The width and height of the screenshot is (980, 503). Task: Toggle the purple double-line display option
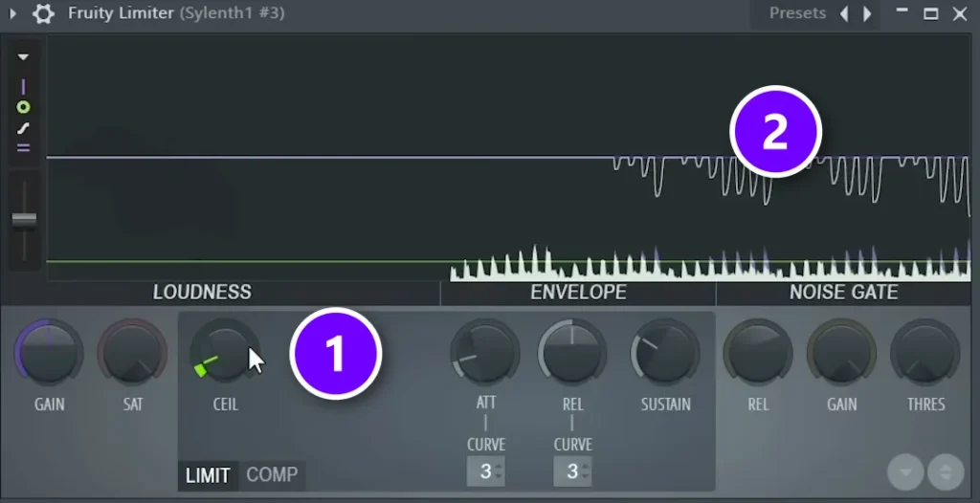[23, 149]
